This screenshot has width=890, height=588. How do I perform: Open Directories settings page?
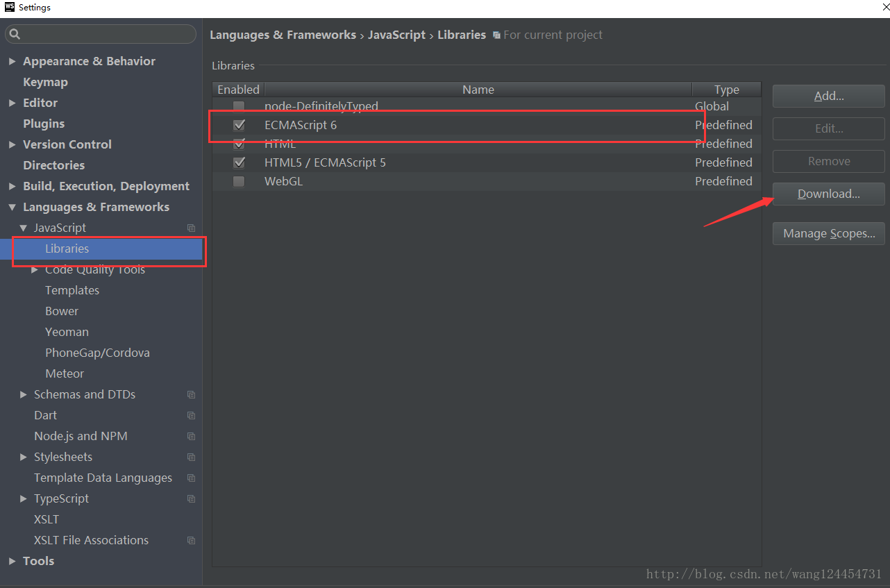[x=53, y=165]
